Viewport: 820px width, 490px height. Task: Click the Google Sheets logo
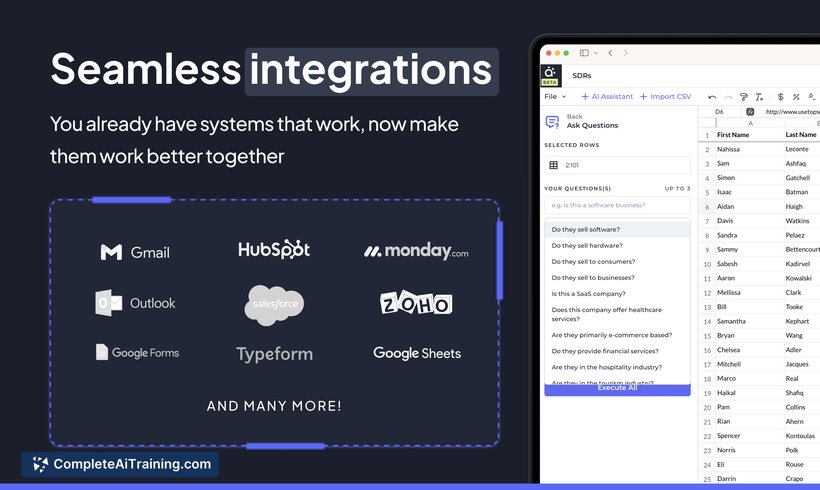417,354
